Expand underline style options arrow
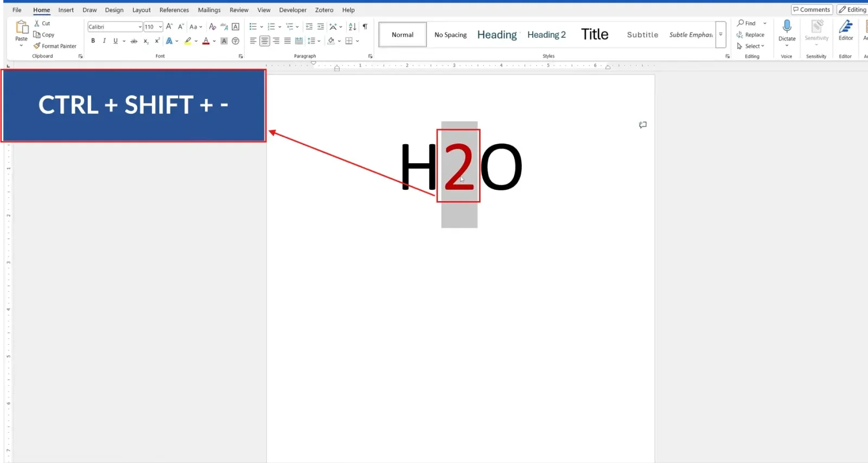The width and height of the screenshot is (868, 463). [124, 41]
